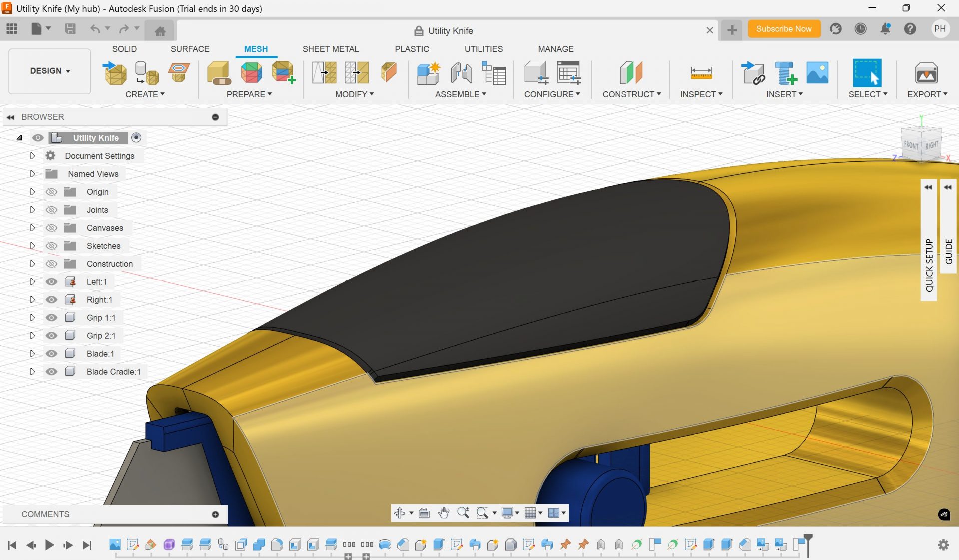Open the DESIGN workspace dropdown
The height and width of the screenshot is (560, 959).
tap(49, 71)
